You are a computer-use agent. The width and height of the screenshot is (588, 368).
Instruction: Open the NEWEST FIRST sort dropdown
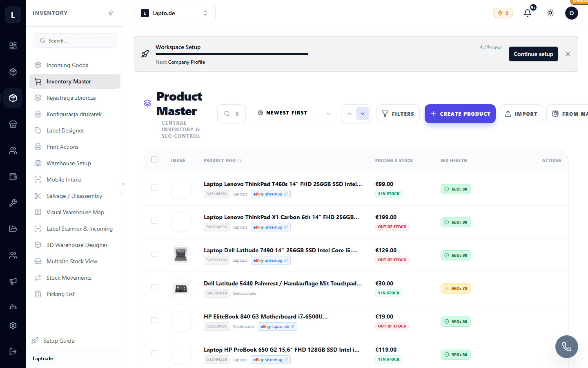[x=294, y=113]
